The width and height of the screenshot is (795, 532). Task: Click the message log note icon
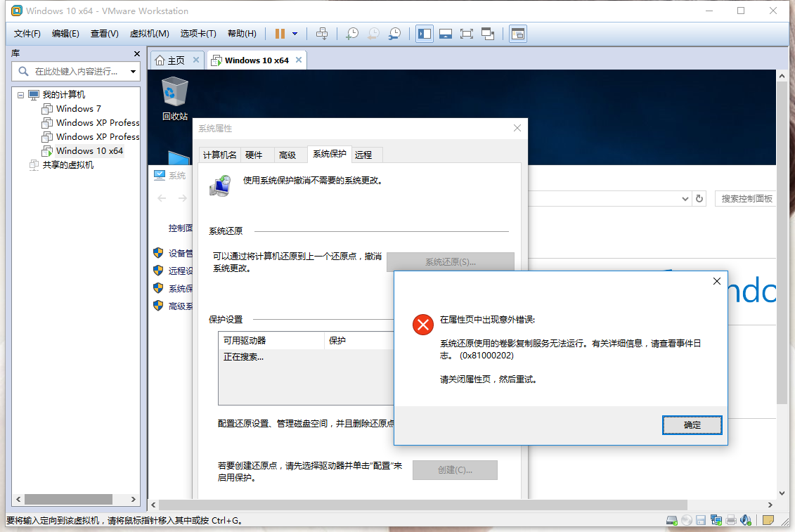point(768,520)
